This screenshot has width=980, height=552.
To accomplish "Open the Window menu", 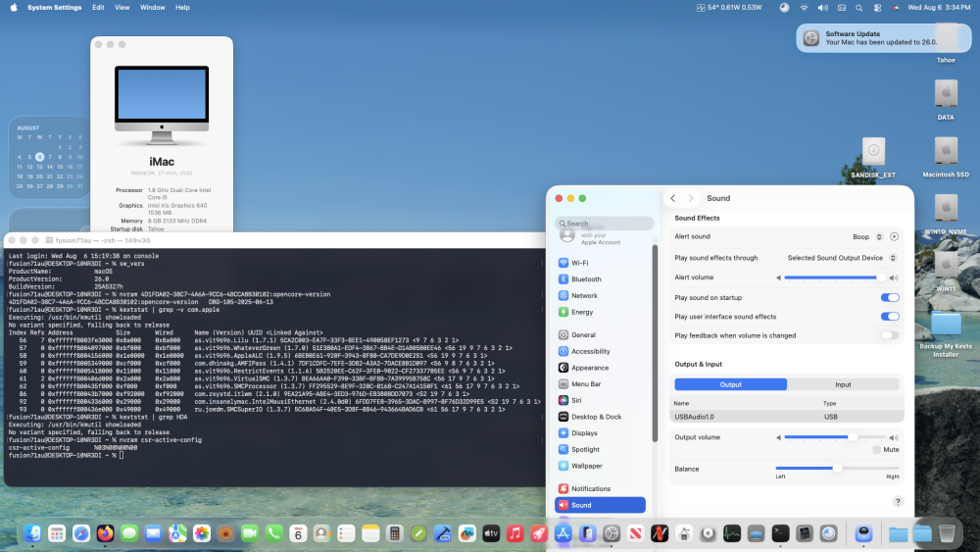I will click(153, 8).
